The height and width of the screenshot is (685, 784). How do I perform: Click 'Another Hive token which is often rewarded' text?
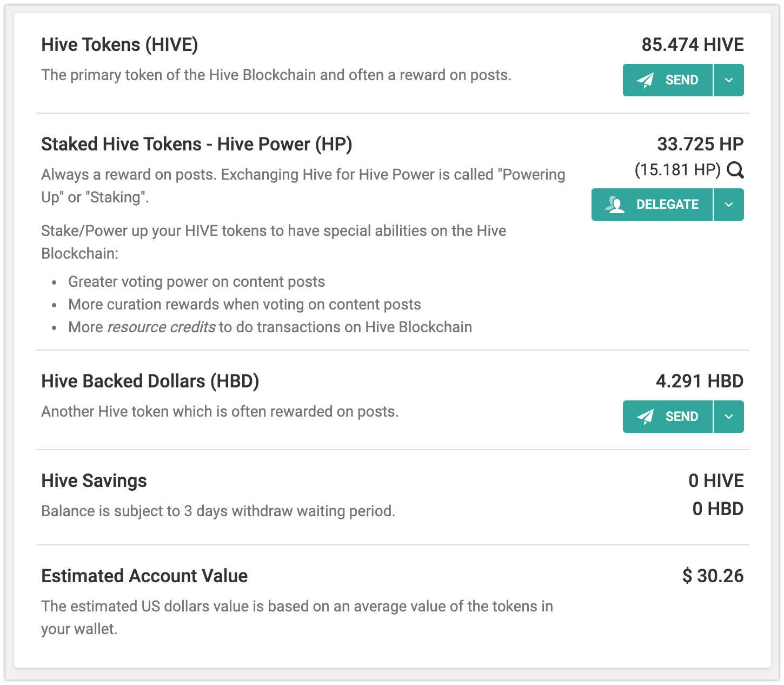point(220,411)
